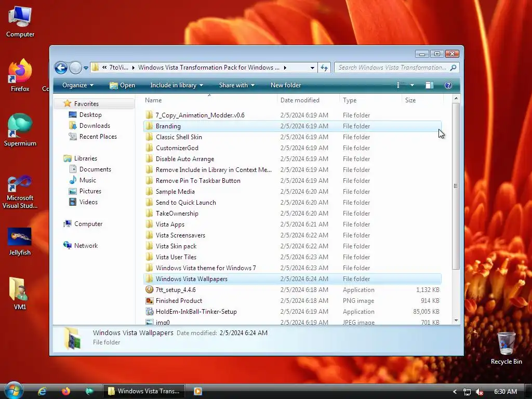Open Include in library menu
The image size is (532, 399).
[177, 85]
